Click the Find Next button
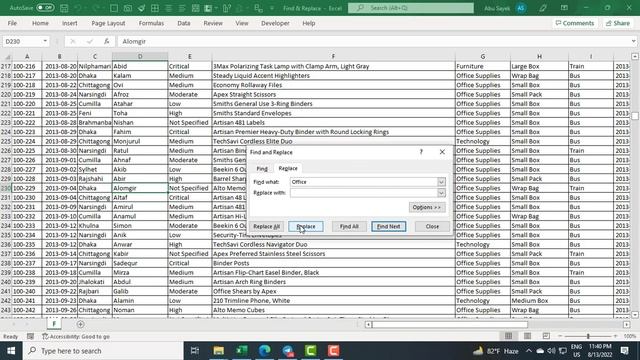 pos(389,227)
